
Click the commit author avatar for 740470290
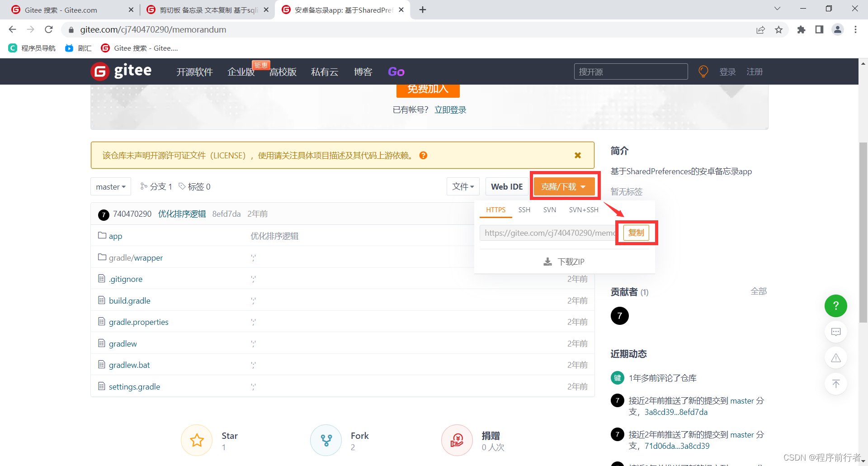(x=104, y=214)
